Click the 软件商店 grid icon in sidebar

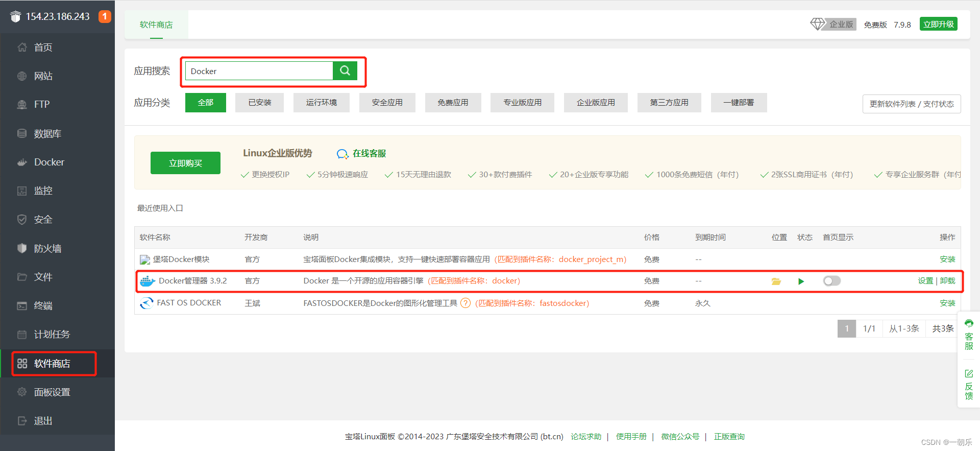pyautogui.click(x=22, y=364)
